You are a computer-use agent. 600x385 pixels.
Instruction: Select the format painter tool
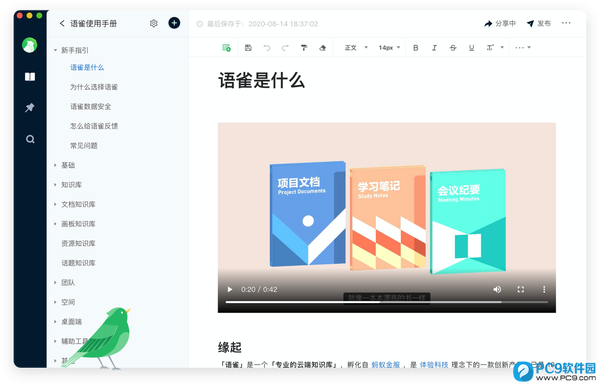pyautogui.click(x=304, y=48)
